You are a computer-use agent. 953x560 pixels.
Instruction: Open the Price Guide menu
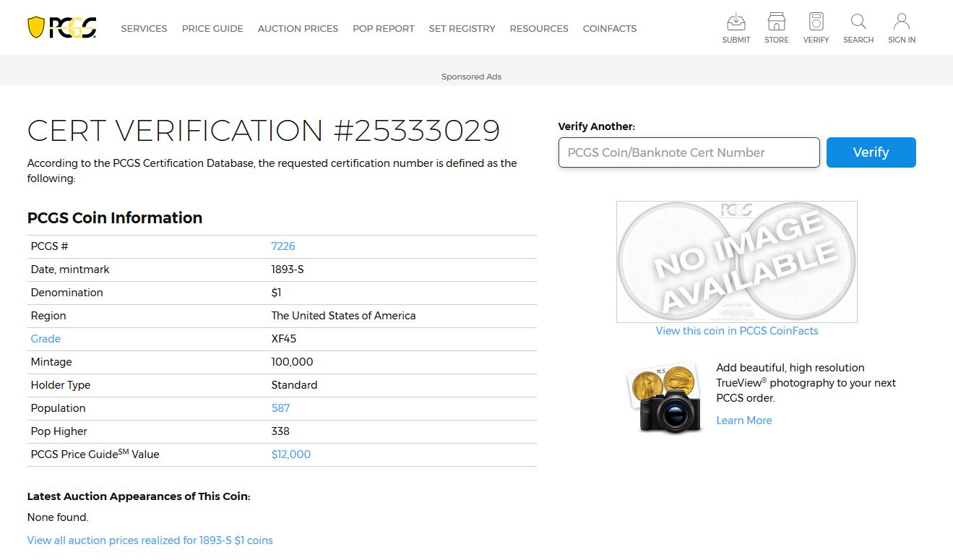pyautogui.click(x=212, y=29)
